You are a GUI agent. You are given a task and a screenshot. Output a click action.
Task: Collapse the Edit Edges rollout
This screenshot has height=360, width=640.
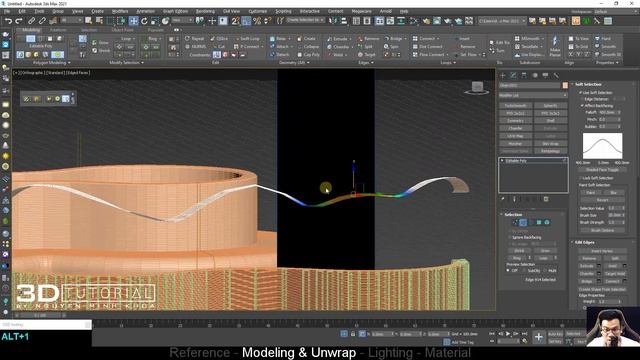(x=584, y=242)
